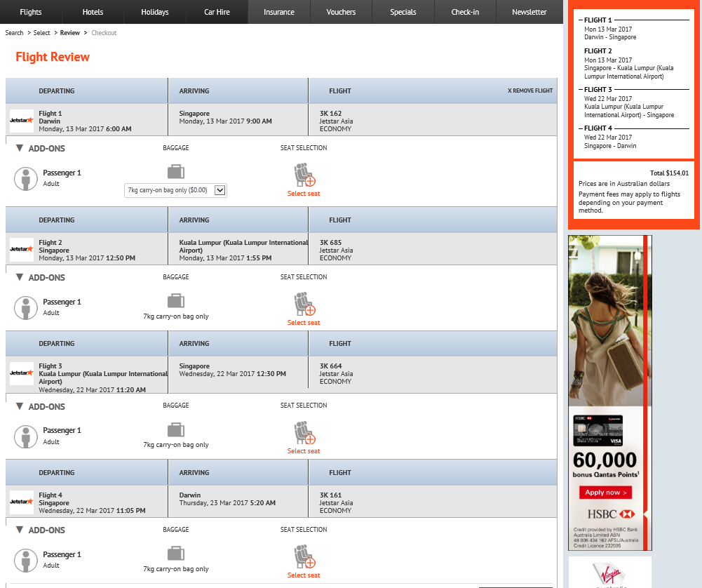Click Jetstar logo for Flight 4

(x=22, y=502)
